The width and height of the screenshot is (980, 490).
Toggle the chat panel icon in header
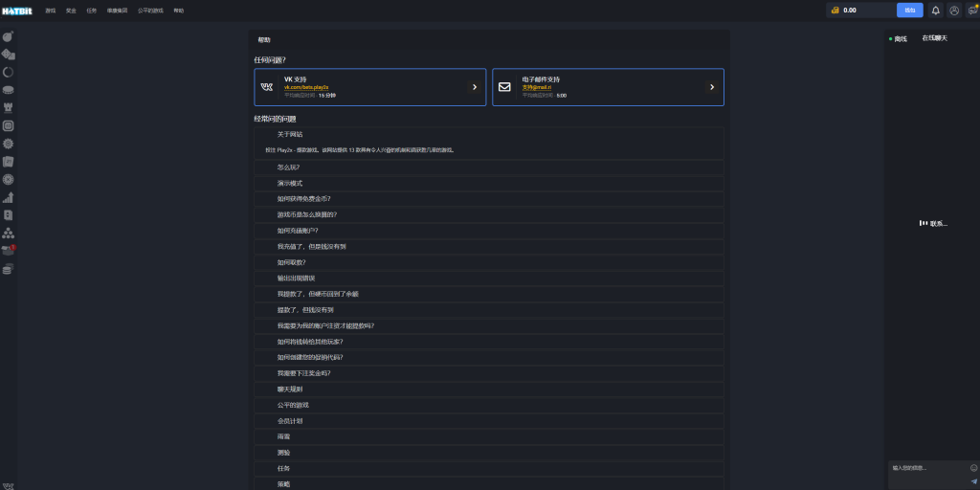pyautogui.click(x=972, y=10)
